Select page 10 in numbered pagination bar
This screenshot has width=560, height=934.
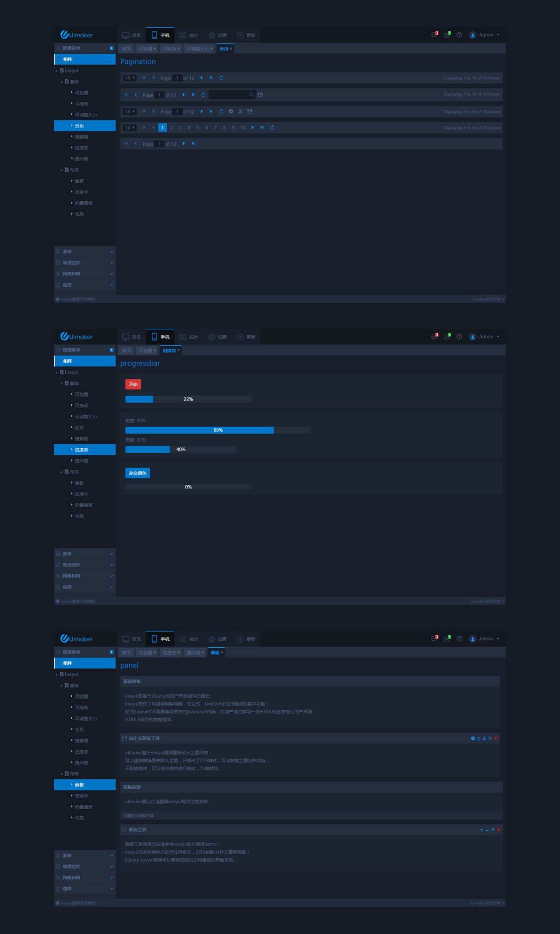(x=243, y=127)
